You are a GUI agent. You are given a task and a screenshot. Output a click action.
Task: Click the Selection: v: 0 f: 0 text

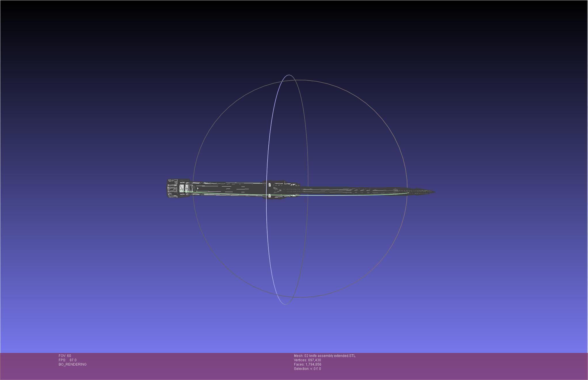[x=308, y=369]
